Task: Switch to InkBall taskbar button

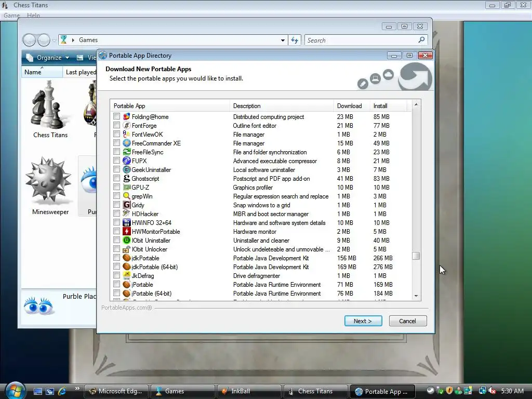Action: click(x=249, y=391)
